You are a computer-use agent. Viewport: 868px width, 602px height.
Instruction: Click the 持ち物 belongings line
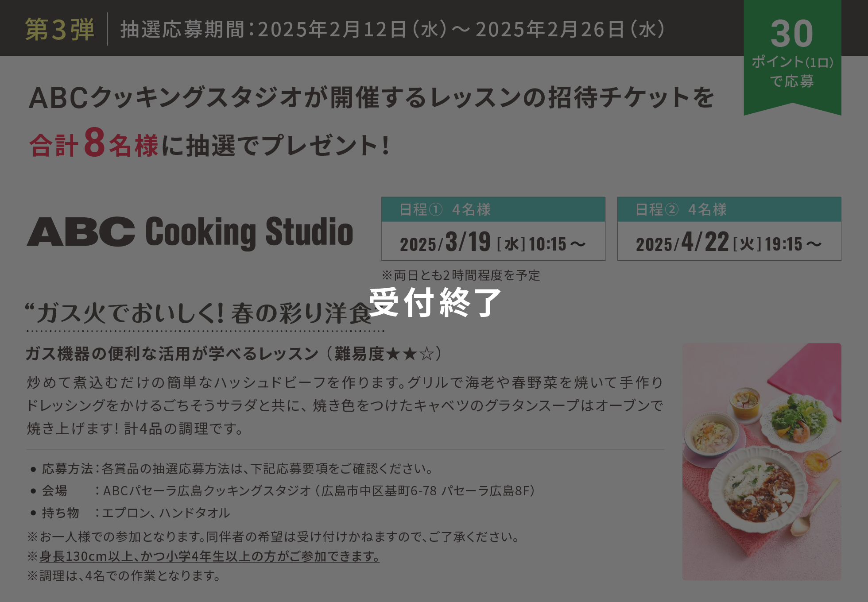[x=130, y=513]
